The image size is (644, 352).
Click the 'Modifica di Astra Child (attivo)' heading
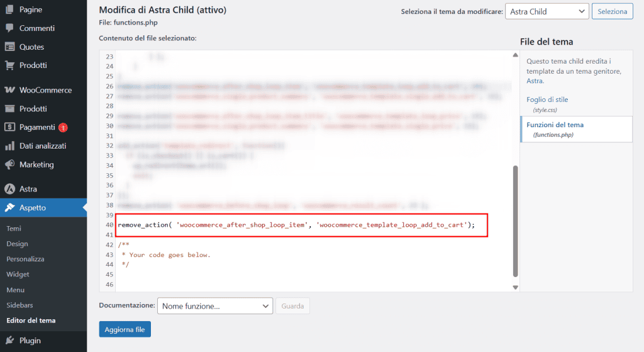[163, 10]
